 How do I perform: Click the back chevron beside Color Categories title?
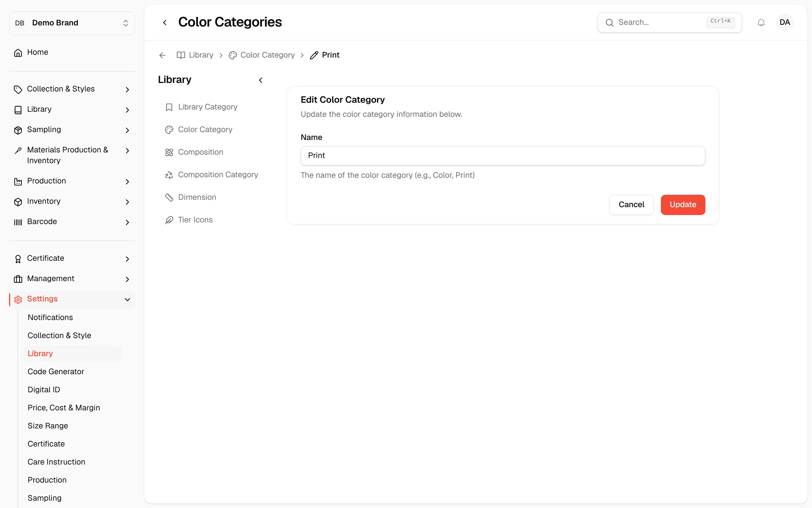[x=165, y=23]
